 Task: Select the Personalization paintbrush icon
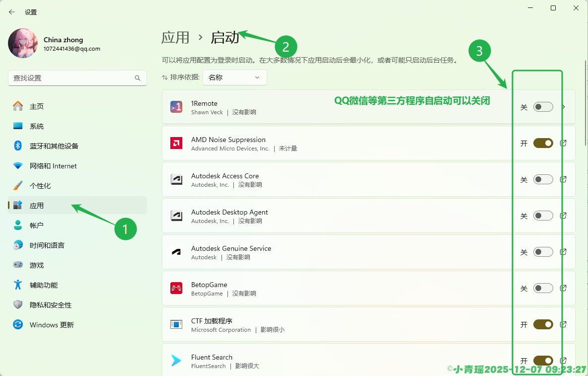[x=18, y=186]
